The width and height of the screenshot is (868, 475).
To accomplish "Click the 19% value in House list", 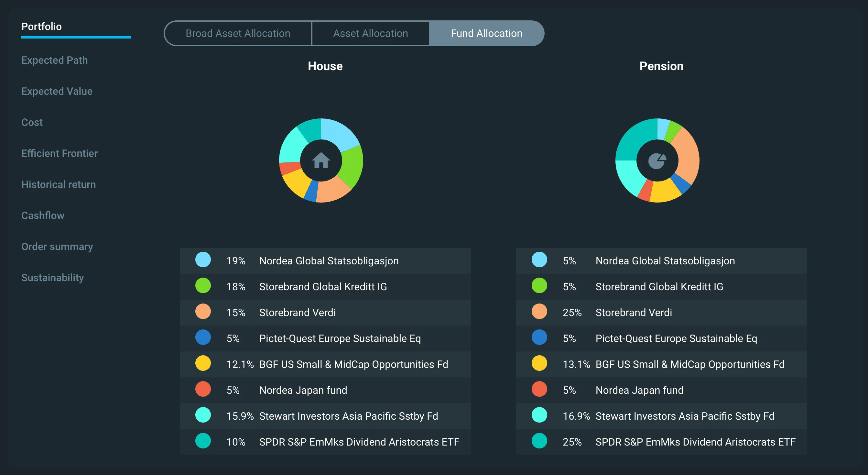I will [x=236, y=261].
